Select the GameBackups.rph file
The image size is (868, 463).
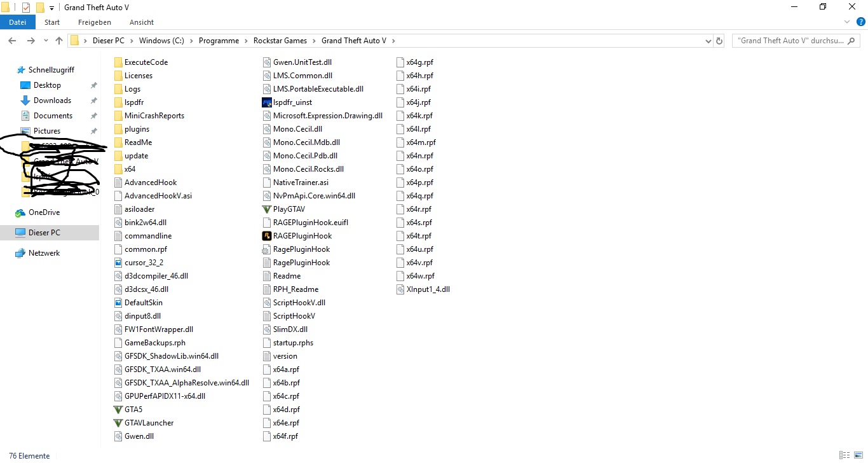click(x=150, y=343)
